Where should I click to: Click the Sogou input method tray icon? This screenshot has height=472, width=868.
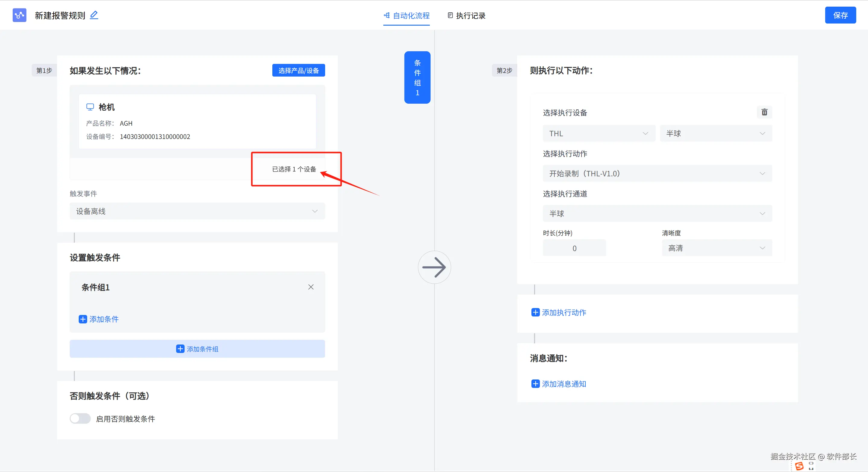click(x=799, y=466)
